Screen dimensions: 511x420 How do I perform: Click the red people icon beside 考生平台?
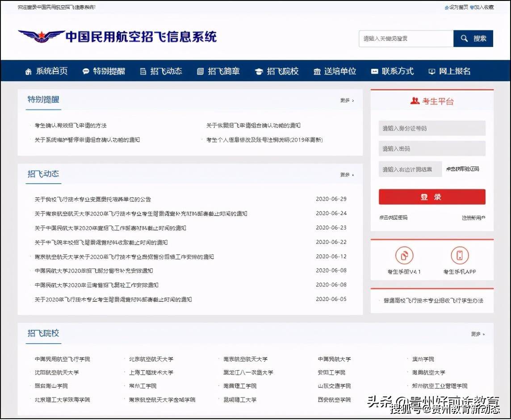point(415,101)
